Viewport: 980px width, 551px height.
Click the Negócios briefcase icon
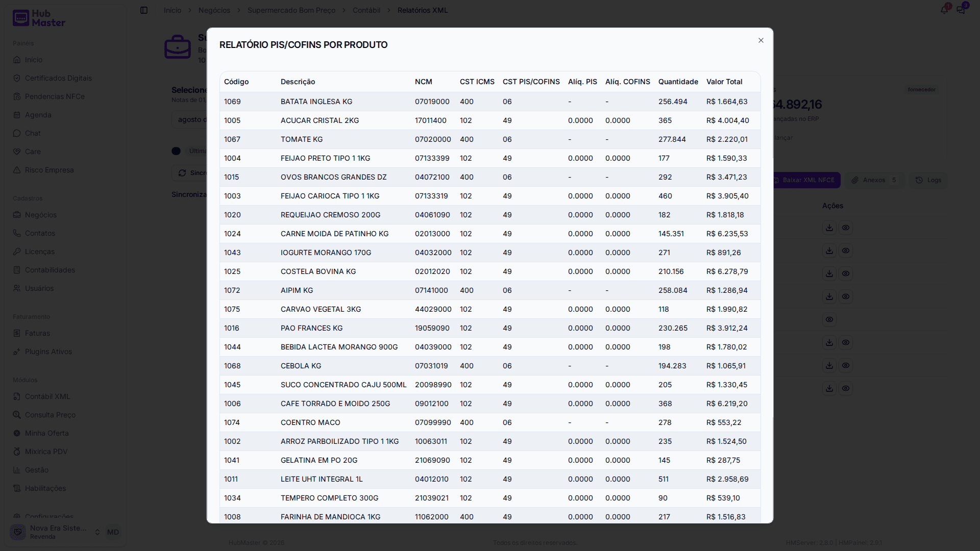[17, 215]
